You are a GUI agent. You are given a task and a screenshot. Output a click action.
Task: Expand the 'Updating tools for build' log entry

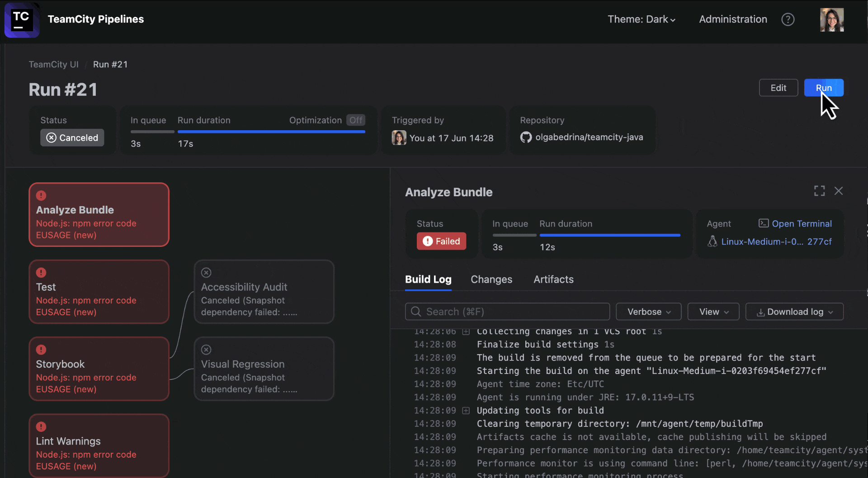coord(466,410)
